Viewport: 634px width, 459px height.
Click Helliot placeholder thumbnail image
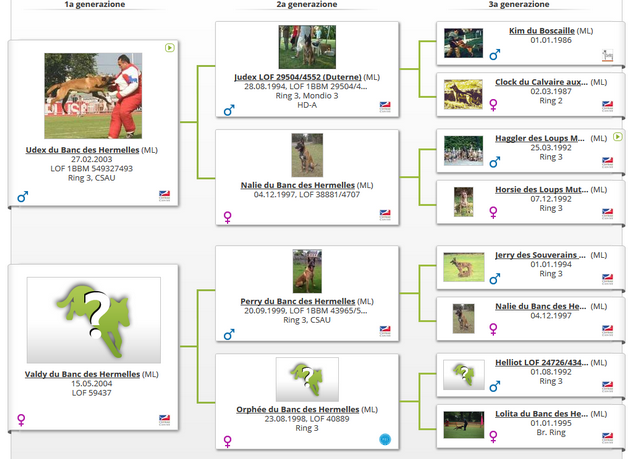(x=463, y=372)
